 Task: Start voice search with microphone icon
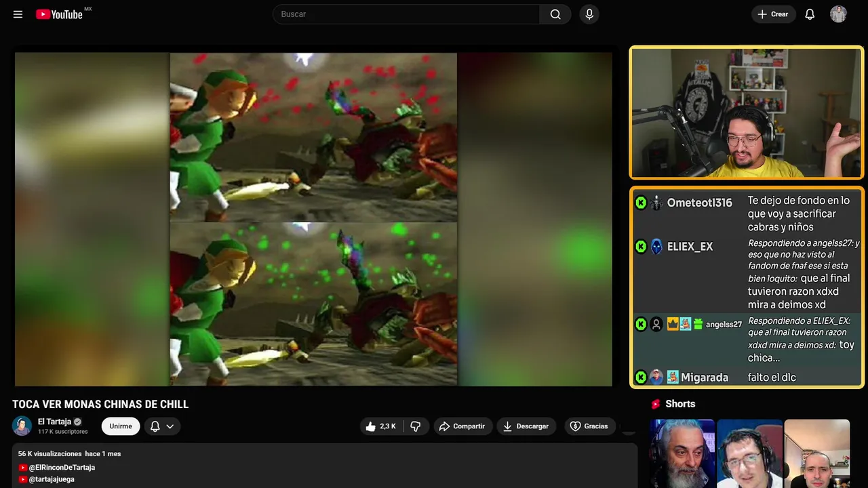pyautogui.click(x=589, y=14)
